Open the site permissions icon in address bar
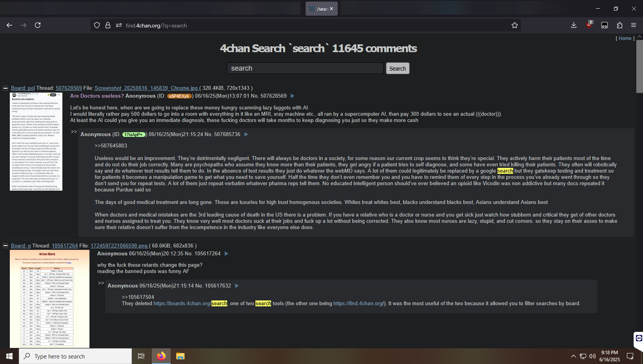The image size is (643, 364). tap(119, 25)
